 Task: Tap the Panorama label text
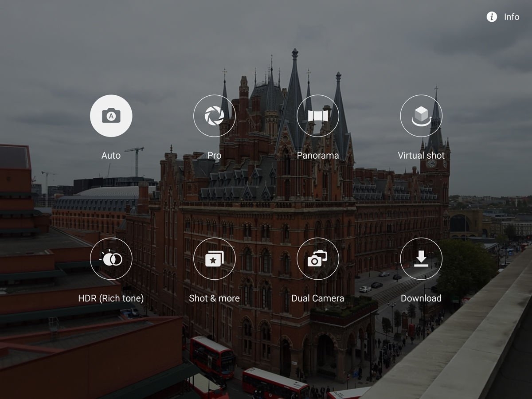(318, 155)
